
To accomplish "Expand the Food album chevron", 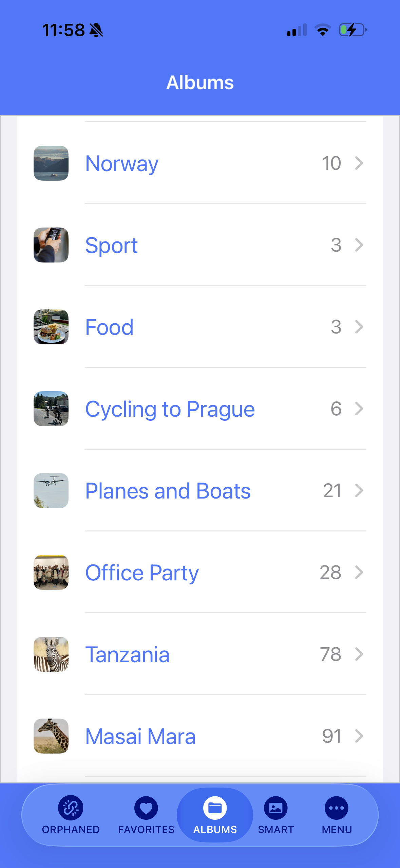I will [x=359, y=327].
